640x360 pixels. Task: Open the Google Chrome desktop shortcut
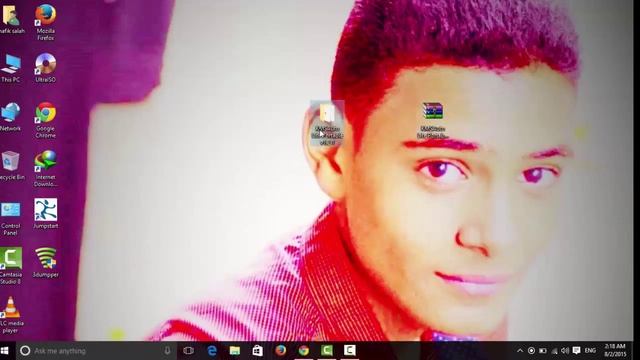[45, 120]
